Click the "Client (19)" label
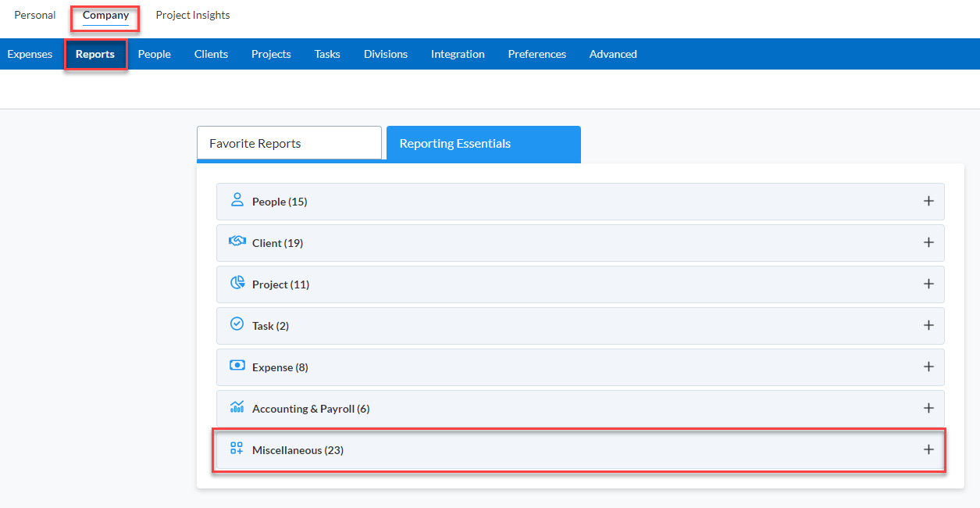 277,243
